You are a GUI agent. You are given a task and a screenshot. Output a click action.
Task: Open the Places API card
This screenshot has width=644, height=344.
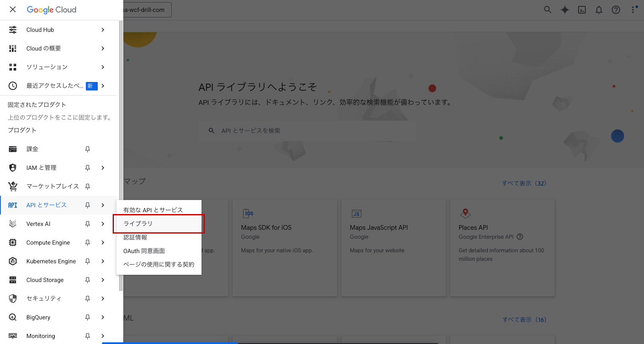click(502, 248)
